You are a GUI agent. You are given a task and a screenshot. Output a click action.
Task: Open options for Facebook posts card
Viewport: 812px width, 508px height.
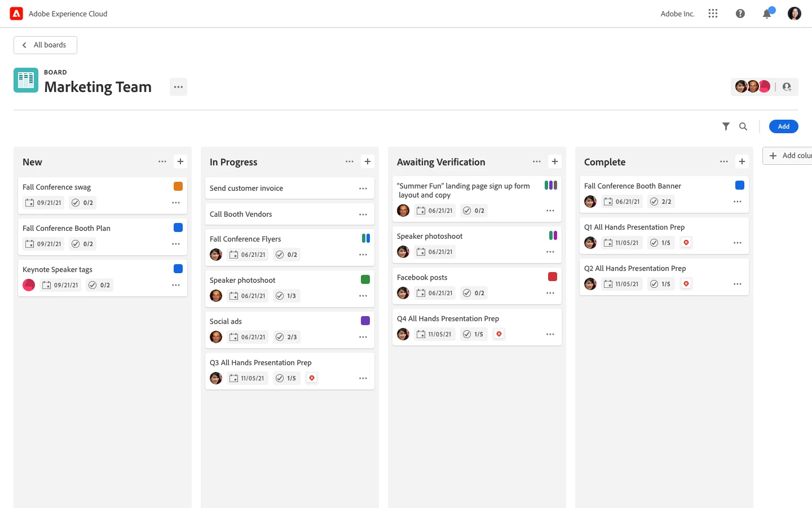tap(550, 293)
